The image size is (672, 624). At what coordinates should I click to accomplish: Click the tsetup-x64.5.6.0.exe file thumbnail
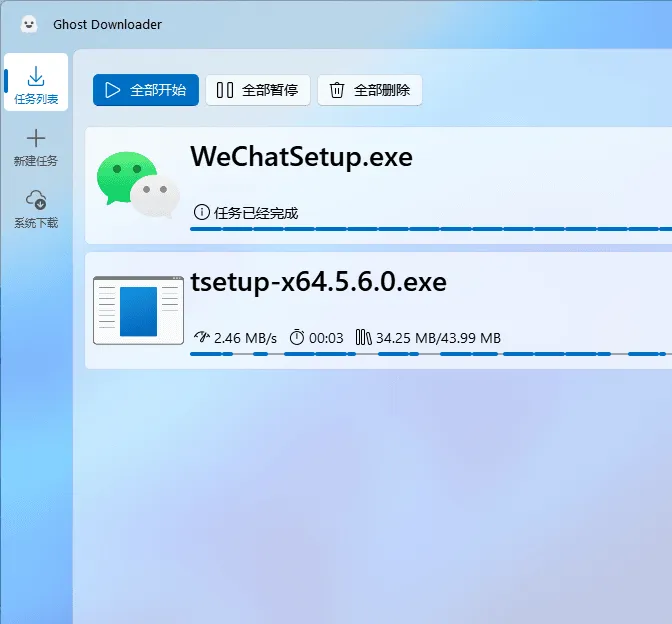138,311
